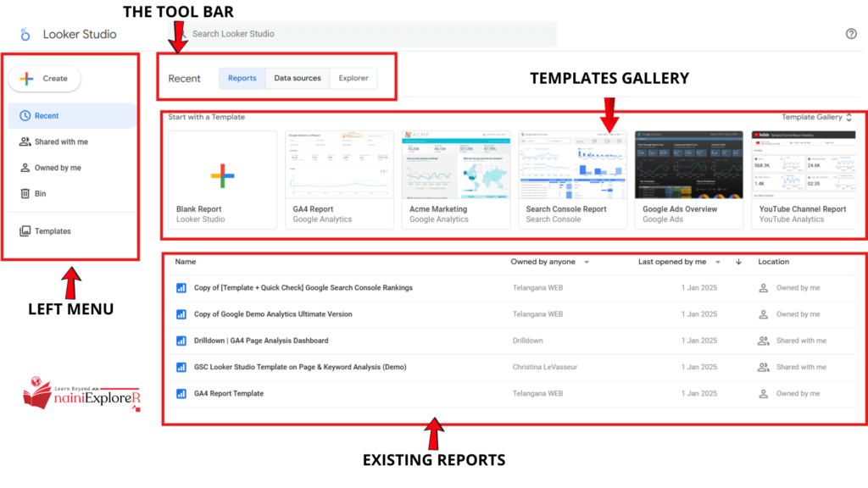
Task: Open GSC Looker Studio Template report
Action: click(300, 367)
